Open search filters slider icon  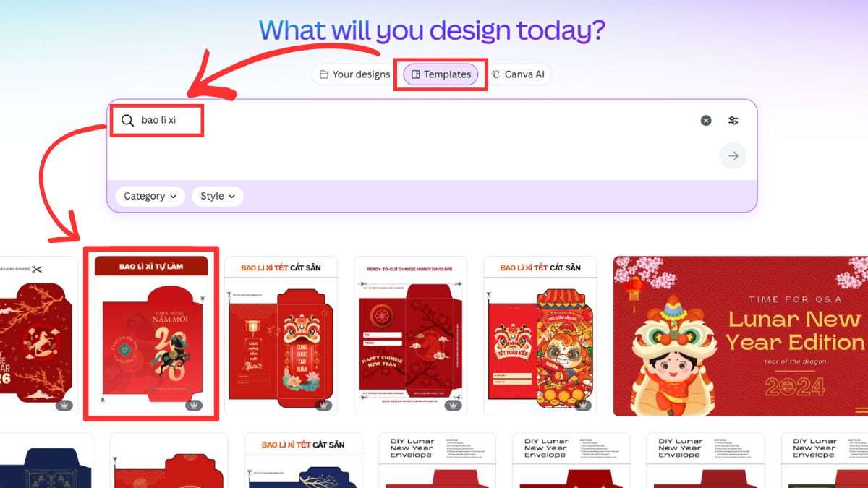[x=733, y=121]
